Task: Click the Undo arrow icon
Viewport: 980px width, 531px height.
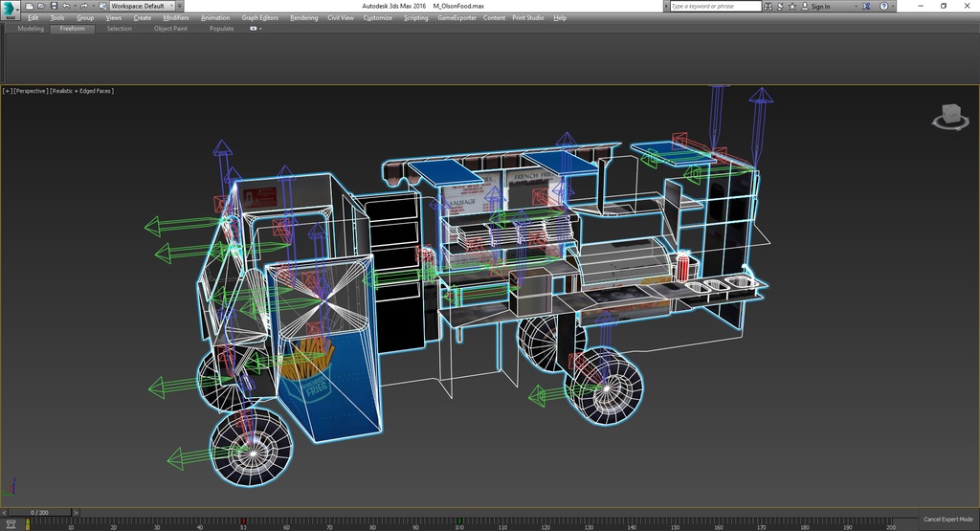Action: click(x=66, y=7)
